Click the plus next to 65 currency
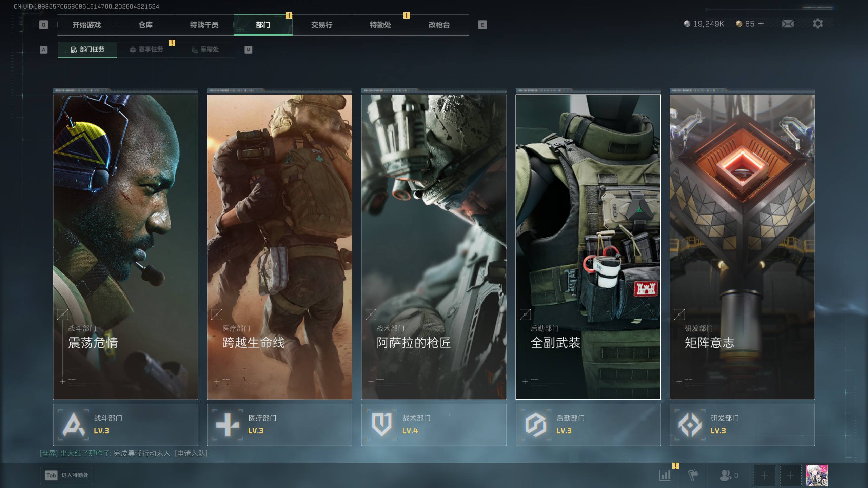868x488 pixels. coord(761,24)
